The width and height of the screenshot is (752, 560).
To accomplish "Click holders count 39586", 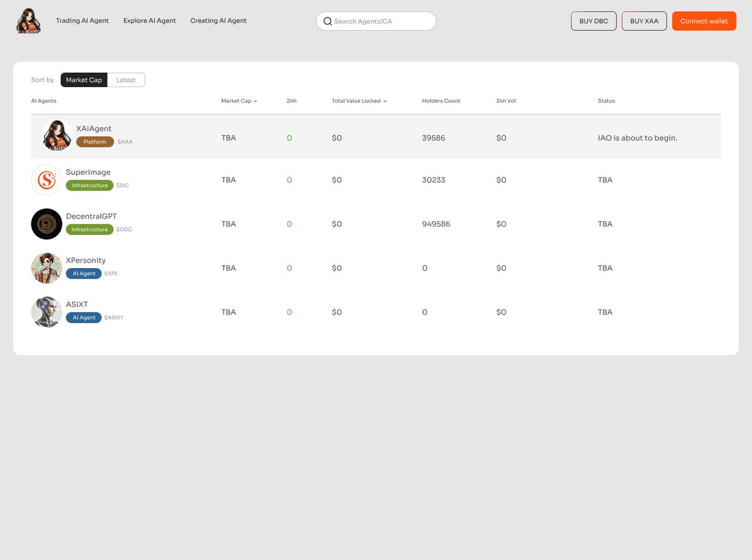I will click(434, 138).
